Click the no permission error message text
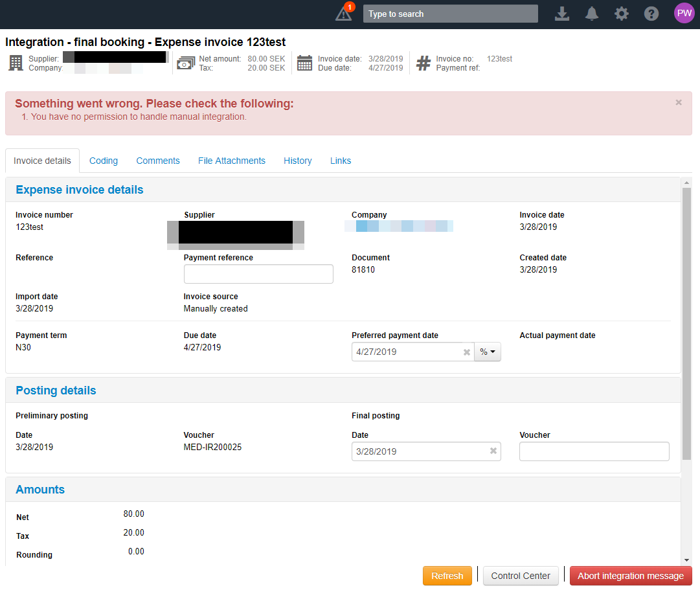Image resolution: width=700 pixels, height=601 pixels. click(139, 117)
